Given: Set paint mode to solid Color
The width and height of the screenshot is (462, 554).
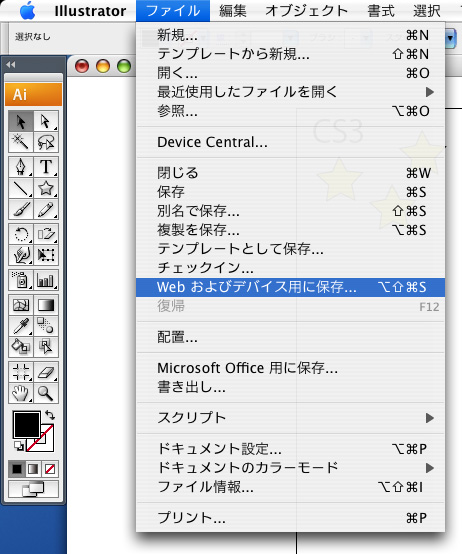Looking at the screenshot, I should [17, 469].
